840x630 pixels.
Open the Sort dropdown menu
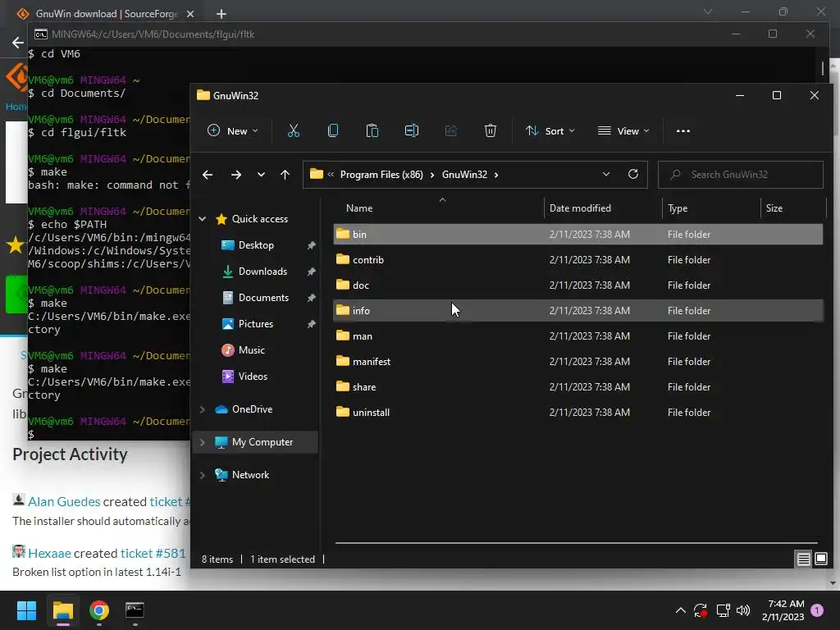click(550, 130)
